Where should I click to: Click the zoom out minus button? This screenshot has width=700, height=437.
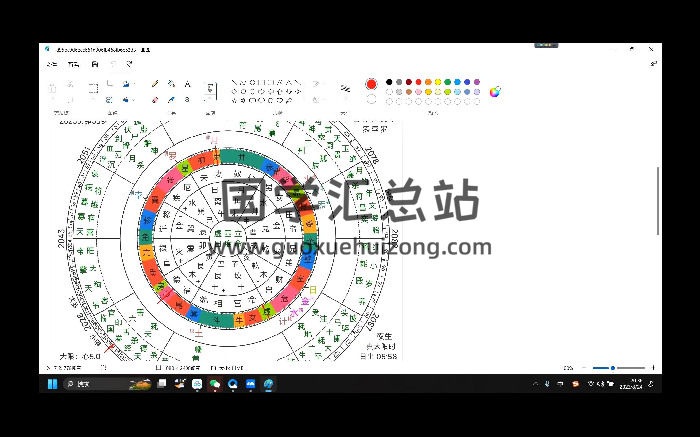584,368
